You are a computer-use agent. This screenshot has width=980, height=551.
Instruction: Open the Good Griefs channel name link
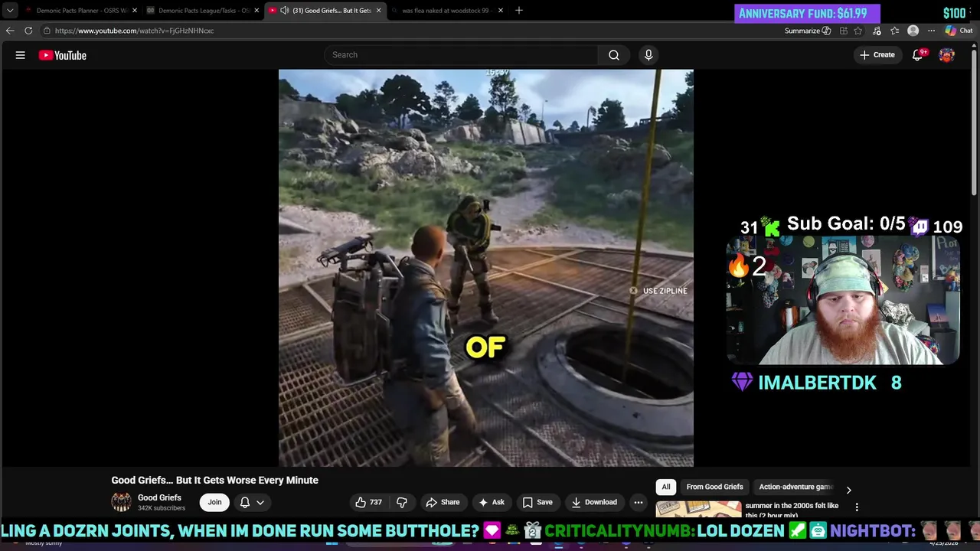159,497
